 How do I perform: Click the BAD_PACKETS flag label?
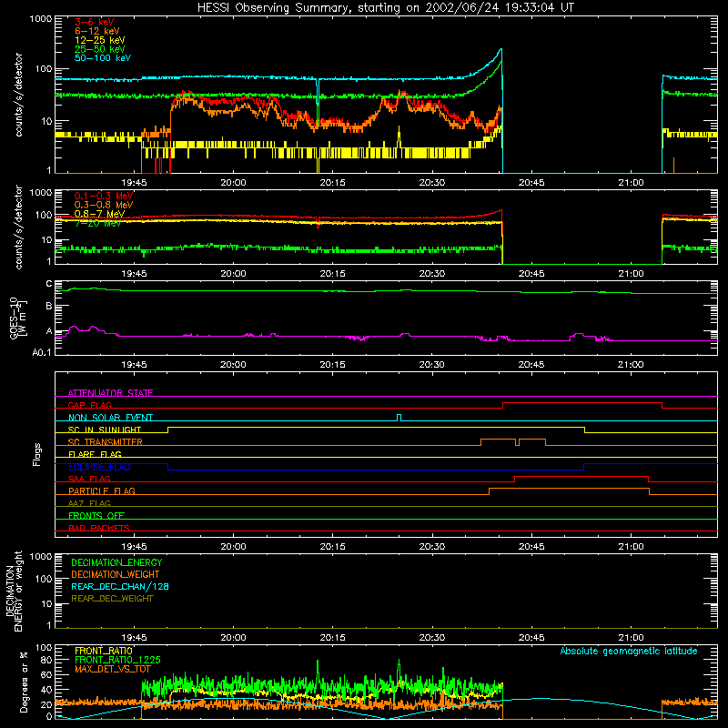coord(99,528)
